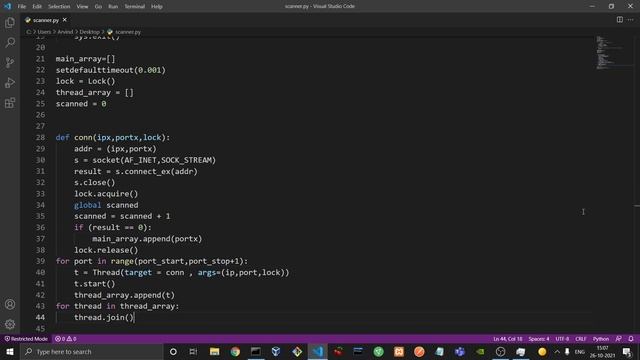Screen dimensions: 640x360
Task: Click on 'setdefaulttimeout(0.001)' text
Action: [111, 70]
